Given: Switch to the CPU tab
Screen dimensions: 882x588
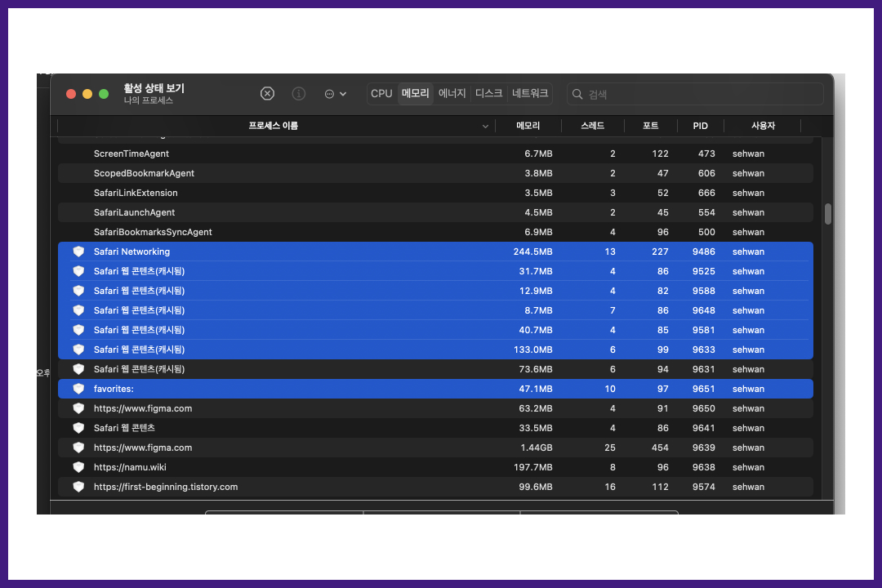Looking at the screenshot, I should click(381, 93).
